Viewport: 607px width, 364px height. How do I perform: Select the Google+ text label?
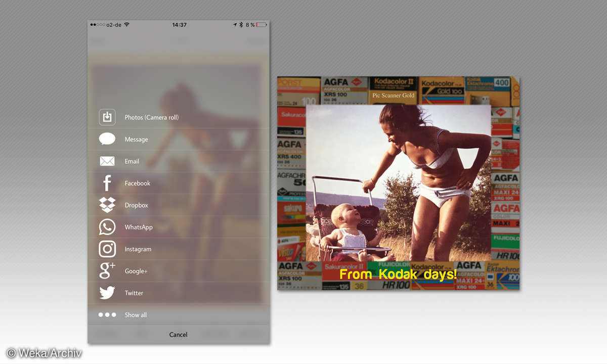136,271
